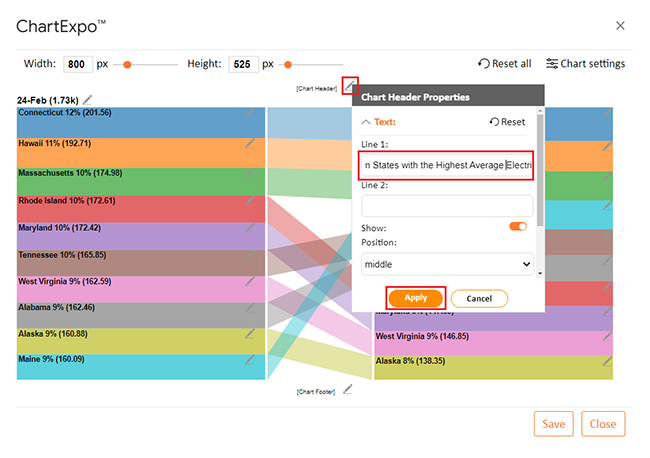Edit West Virginia 9% (162.59) with pencil icon

250,281
